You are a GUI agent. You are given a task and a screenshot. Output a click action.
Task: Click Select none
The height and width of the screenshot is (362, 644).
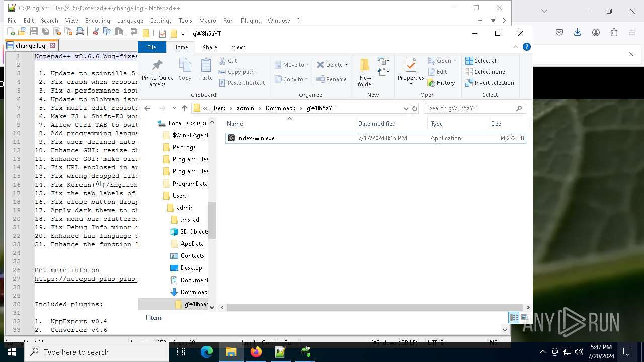(485, 72)
